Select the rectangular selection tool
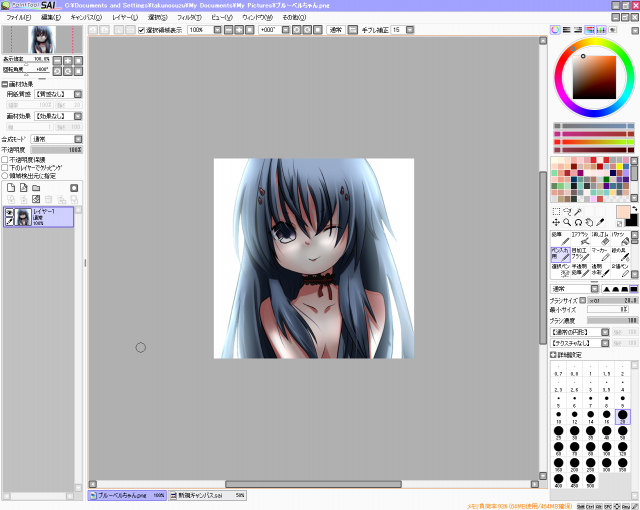 pos(556,211)
